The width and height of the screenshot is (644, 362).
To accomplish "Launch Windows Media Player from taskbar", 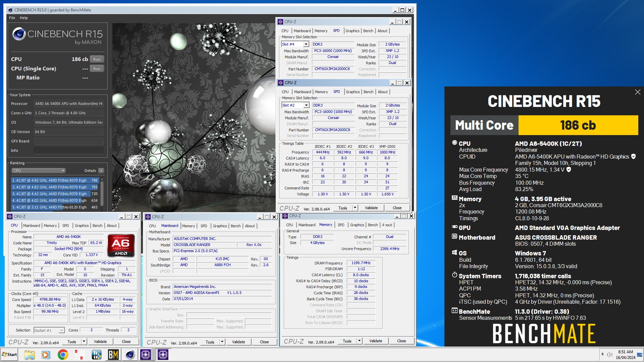I will coord(46,354).
